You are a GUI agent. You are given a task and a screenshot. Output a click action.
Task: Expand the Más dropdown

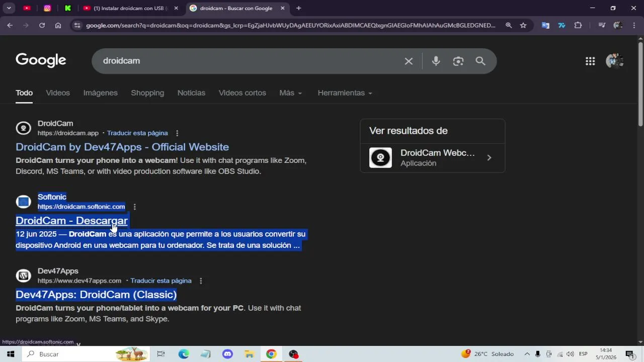[x=291, y=93]
